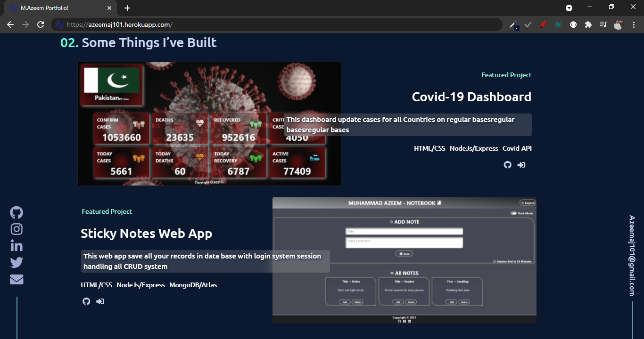Click the checkmark extension icon
This screenshot has height=339, width=644.
click(528, 24)
